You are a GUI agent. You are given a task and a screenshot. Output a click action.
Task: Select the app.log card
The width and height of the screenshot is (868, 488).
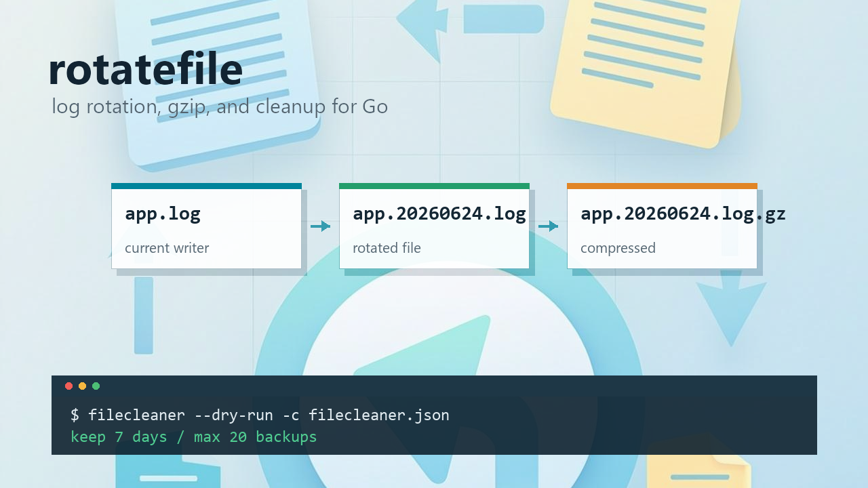[x=206, y=226]
